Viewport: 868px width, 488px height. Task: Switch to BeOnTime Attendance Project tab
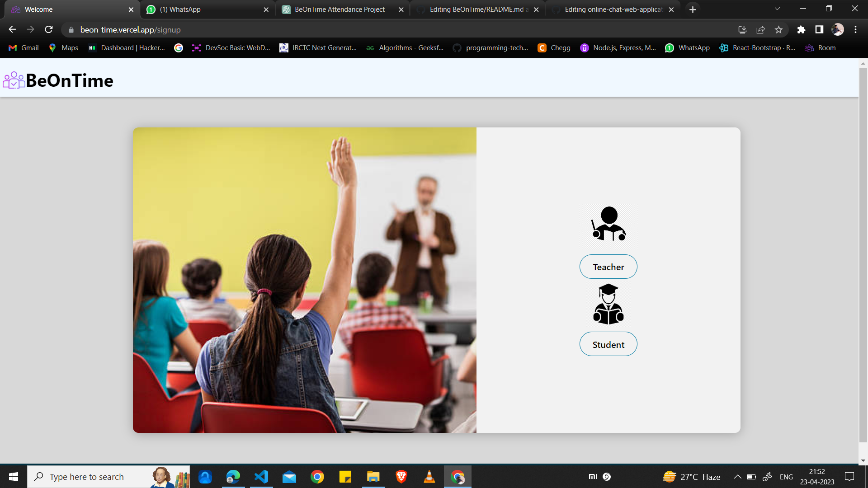(x=339, y=9)
